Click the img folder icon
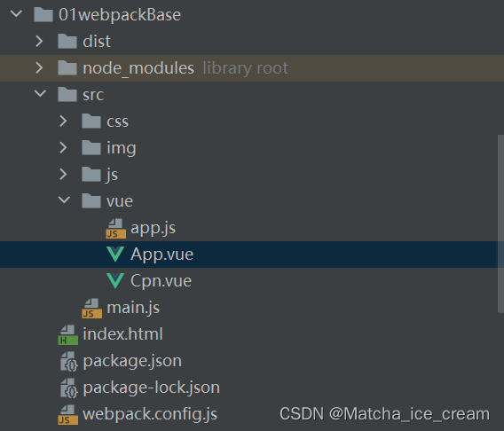Viewport: 504px width, 431px height. 91,148
